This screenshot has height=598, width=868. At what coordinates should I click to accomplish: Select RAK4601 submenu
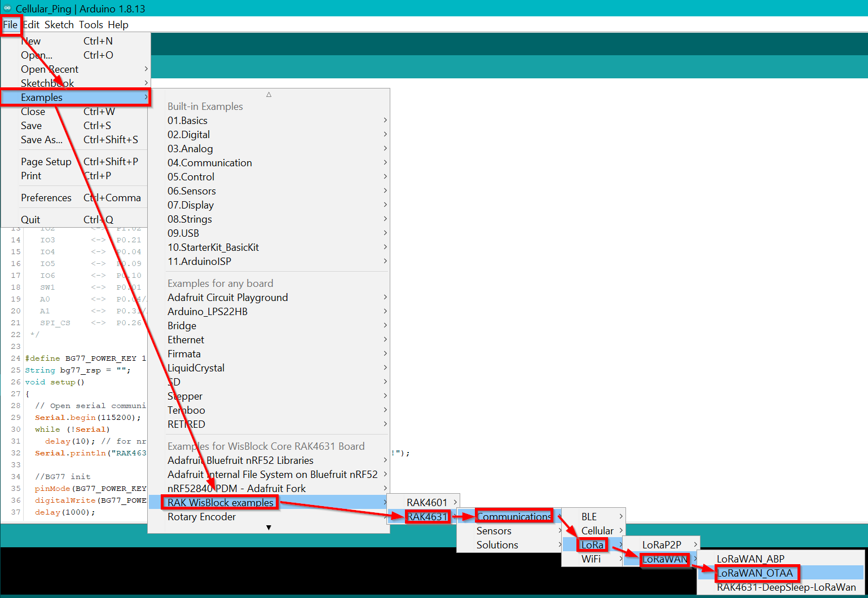coord(424,503)
